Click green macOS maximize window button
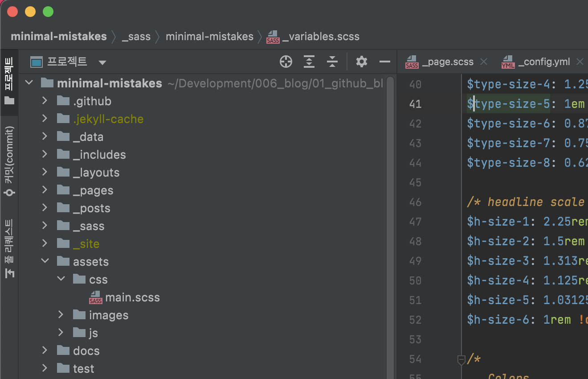588x379 pixels. pyautogui.click(x=48, y=12)
